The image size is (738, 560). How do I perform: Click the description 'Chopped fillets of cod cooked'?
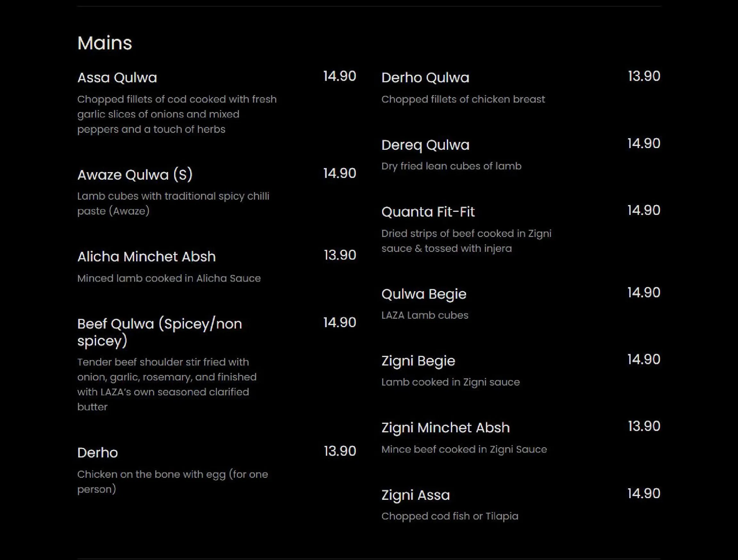click(177, 114)
